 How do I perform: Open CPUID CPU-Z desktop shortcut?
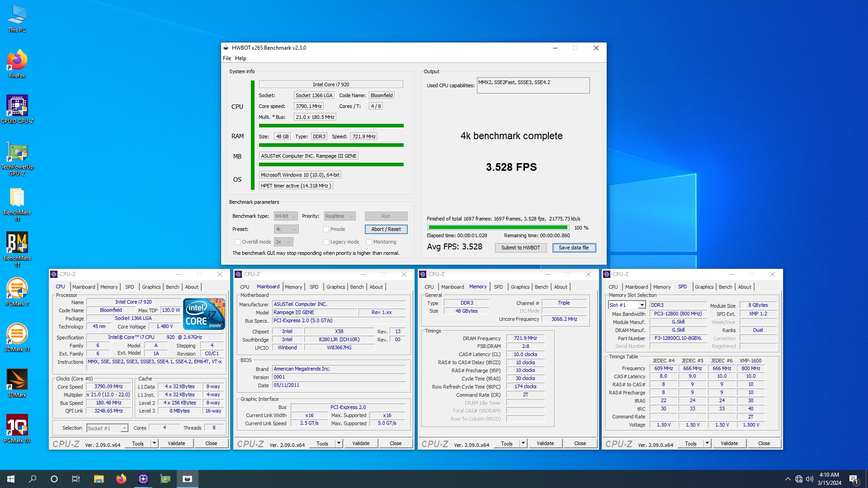click(x=17, y=110)
